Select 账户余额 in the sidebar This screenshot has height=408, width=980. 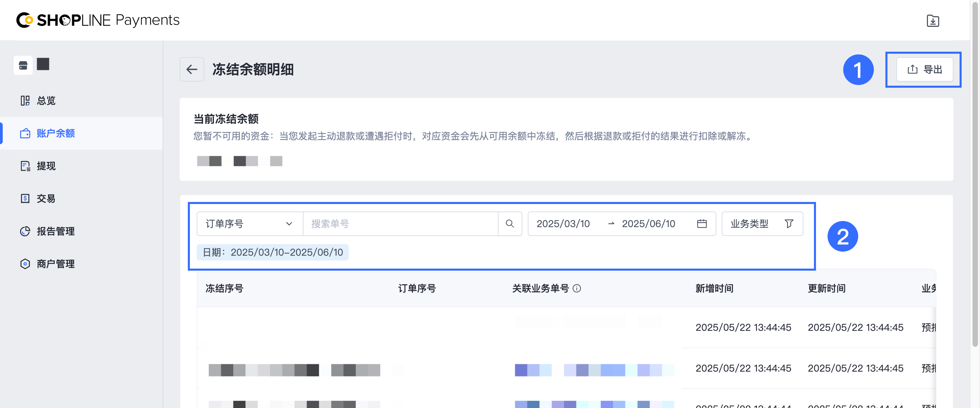[x=81, y=133]
